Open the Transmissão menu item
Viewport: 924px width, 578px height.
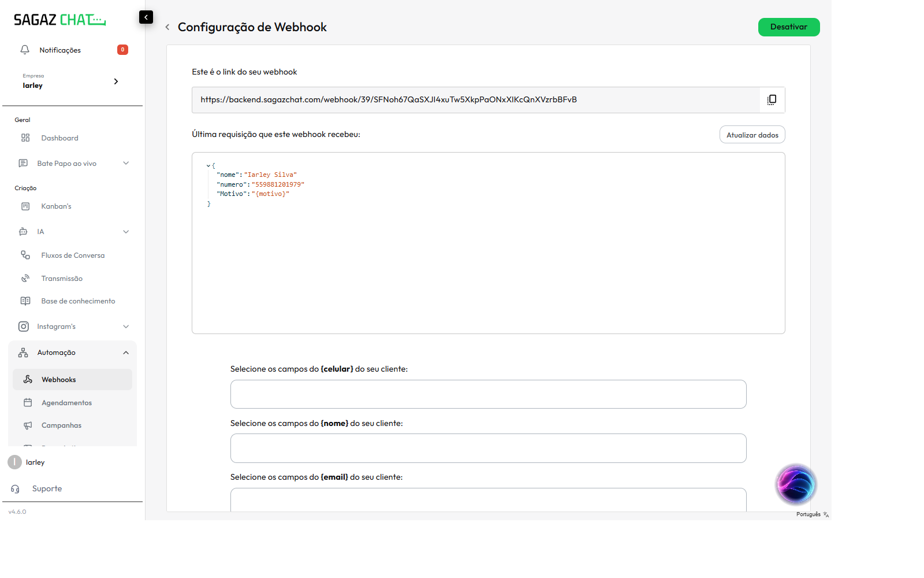coord(62,279)
